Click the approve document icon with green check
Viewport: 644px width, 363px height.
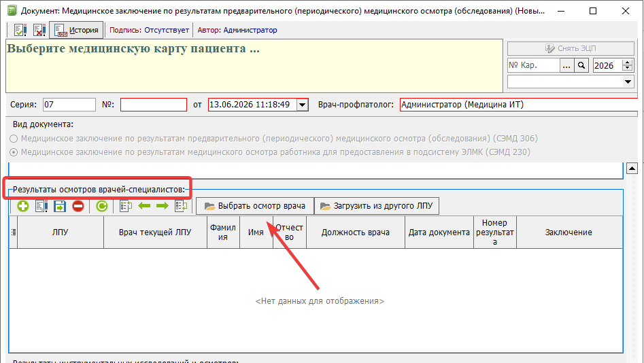pos(20,30)
